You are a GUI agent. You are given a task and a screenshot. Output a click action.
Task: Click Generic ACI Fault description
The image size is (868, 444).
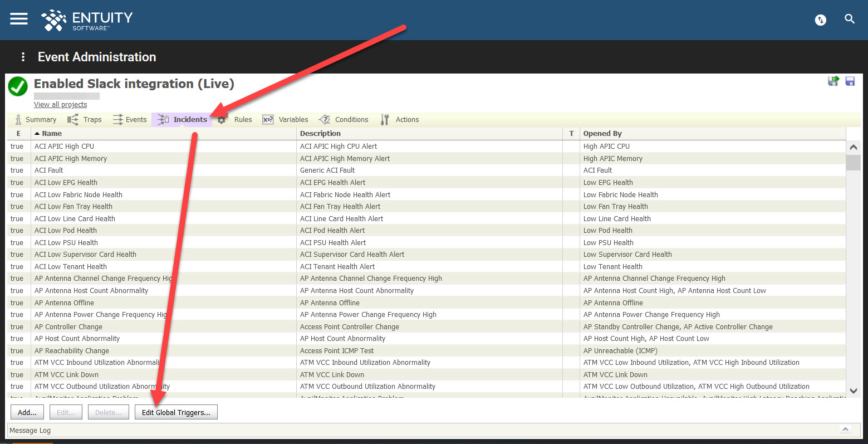pyautogui.click(x=327, y=170)
